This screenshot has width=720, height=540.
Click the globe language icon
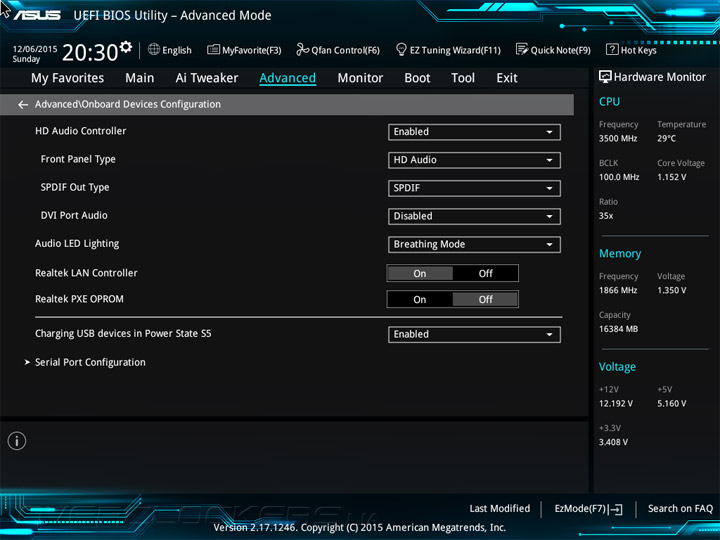pyautogui.click(x=154, y=49)
